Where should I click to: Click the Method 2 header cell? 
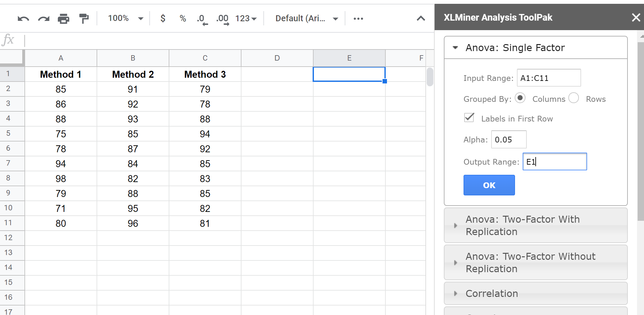133,74
